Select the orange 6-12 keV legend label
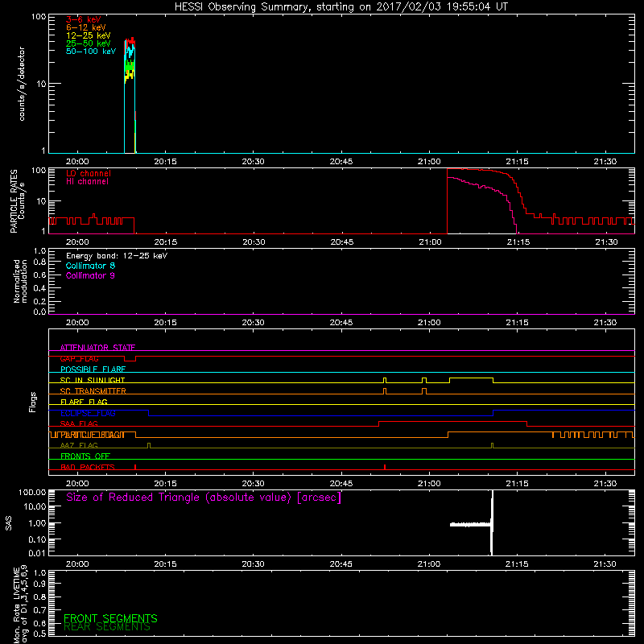Screen dimensions: 644x644 pyautogui.click(x=86, y=27)
